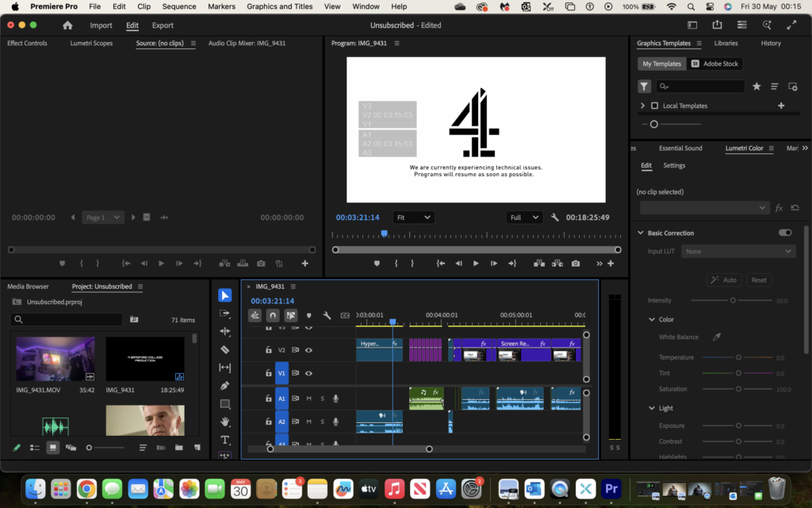Open timeline display settings wrench
This screenshot has width=812, height=508.
click(x=327, y=315)
